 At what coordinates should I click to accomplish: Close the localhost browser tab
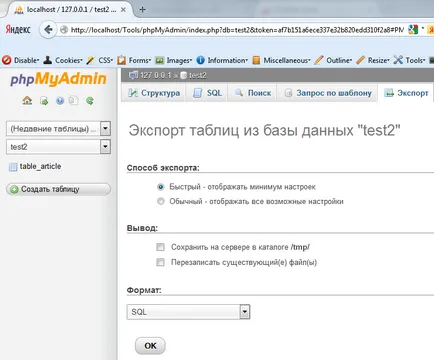(123, 10)
